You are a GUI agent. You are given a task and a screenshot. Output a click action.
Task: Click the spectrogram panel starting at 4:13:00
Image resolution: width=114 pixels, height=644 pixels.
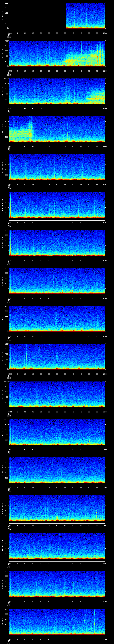click(x=57, y=167)
